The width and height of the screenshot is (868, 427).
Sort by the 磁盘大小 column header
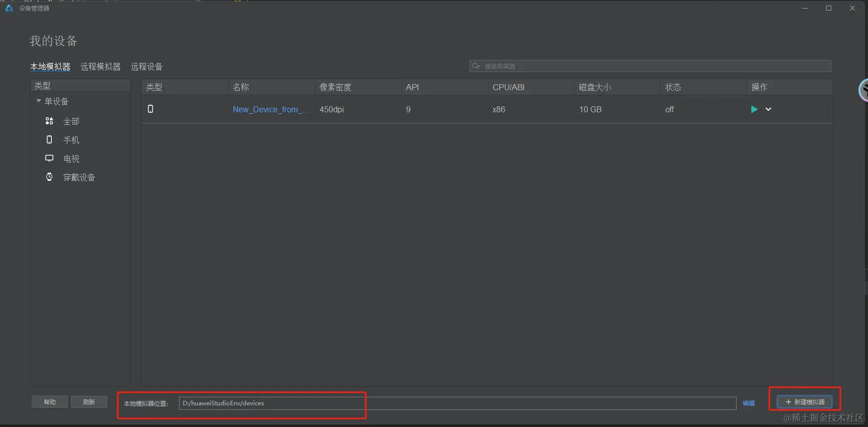[x=617, y=87]
